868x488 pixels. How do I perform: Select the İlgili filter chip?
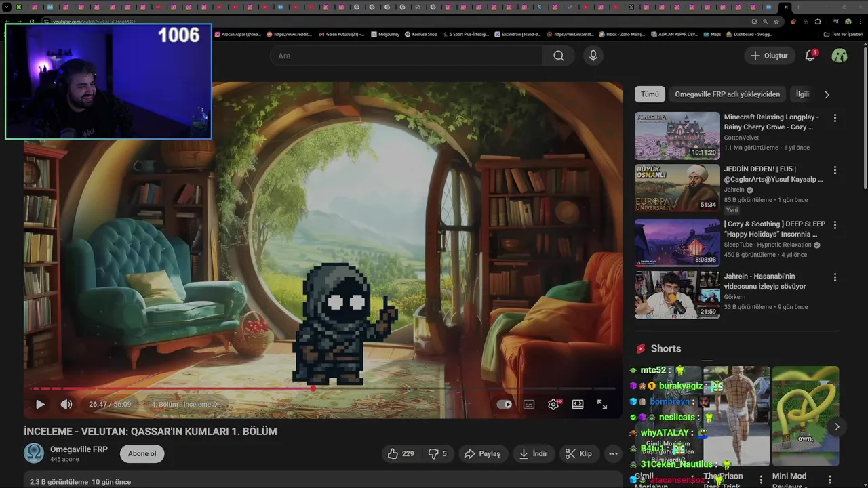coord(803,94)
